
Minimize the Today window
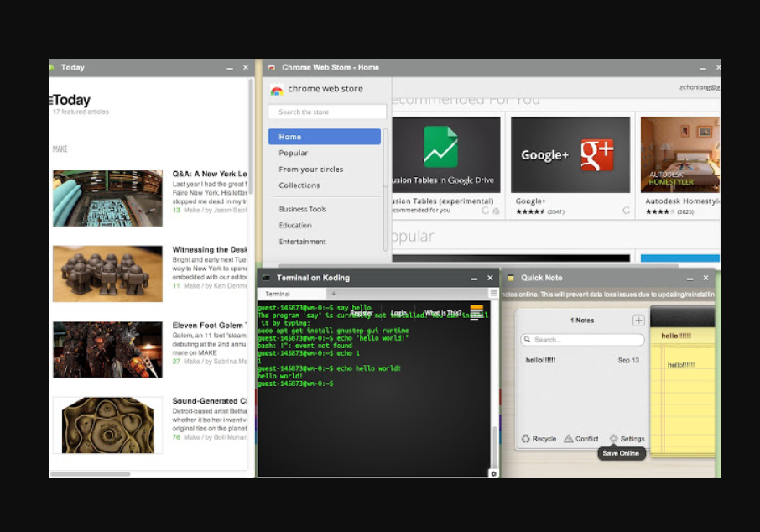[x=230, y=68]
